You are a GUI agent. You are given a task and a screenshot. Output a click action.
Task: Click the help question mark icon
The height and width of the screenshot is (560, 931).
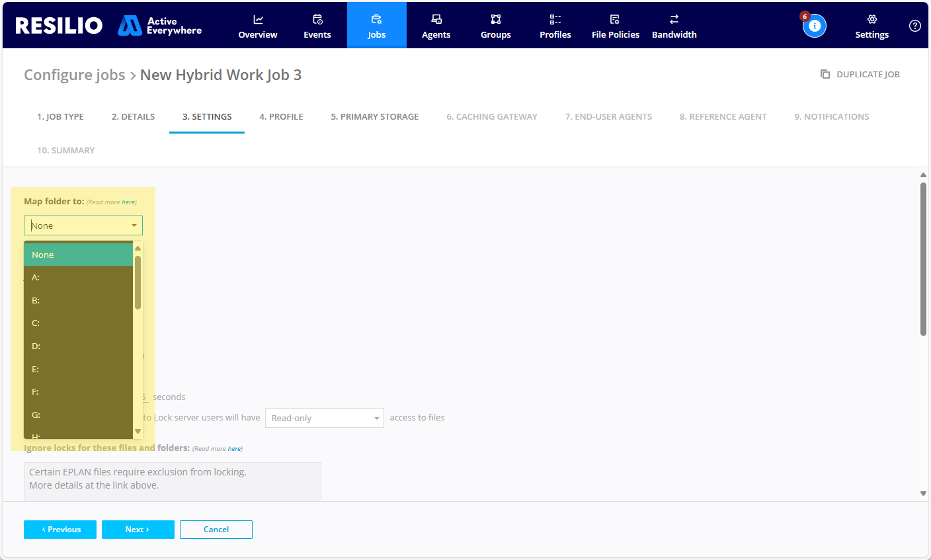(x=914, y=26)
